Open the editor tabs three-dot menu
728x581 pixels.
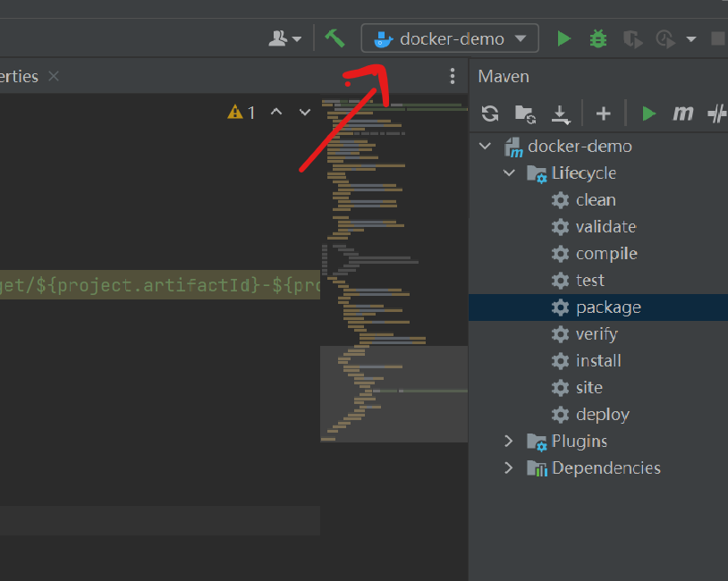(453, 76)
